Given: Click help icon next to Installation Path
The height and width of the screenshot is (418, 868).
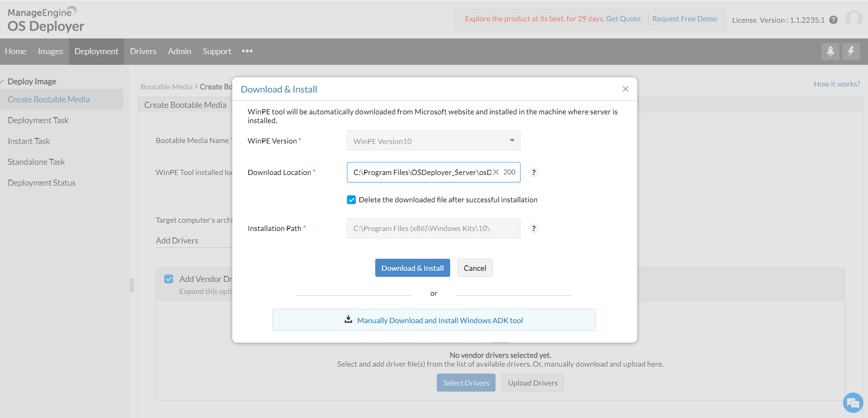Looking at the screenshot, I should point(534,228).
